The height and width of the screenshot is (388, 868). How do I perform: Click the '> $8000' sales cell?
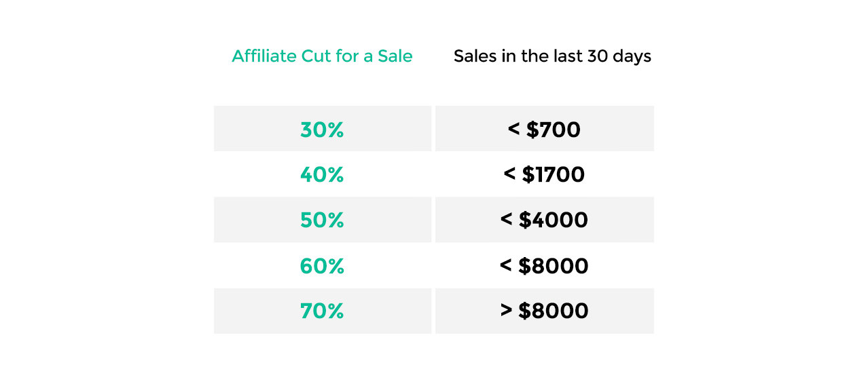point(545,311)
